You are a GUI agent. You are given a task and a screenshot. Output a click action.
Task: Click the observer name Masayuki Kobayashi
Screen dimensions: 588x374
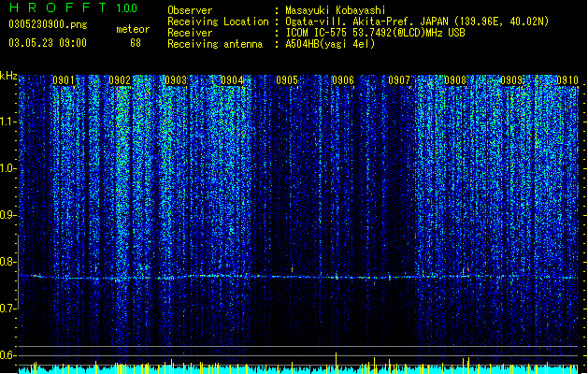[336, 10]
